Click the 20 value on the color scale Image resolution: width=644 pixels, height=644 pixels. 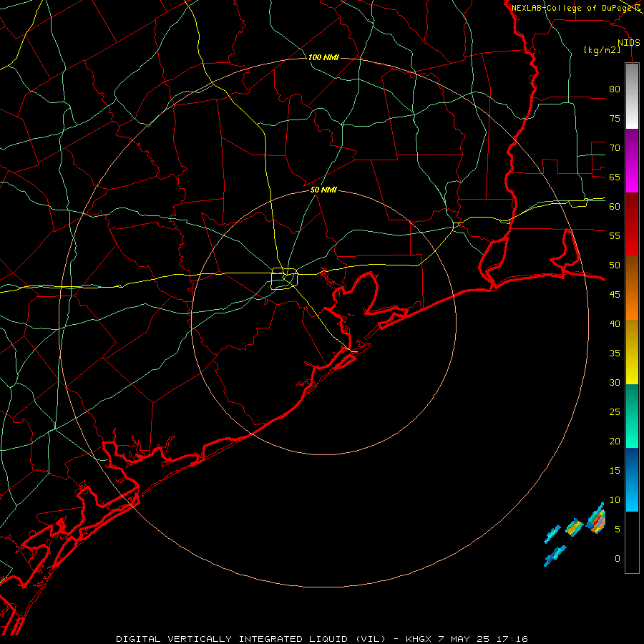pyautogui.click(x=615, y=441)
